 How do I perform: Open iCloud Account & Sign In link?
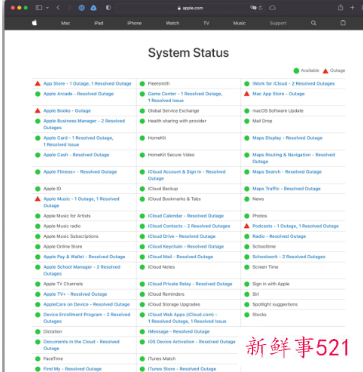(x=187, y=175)
